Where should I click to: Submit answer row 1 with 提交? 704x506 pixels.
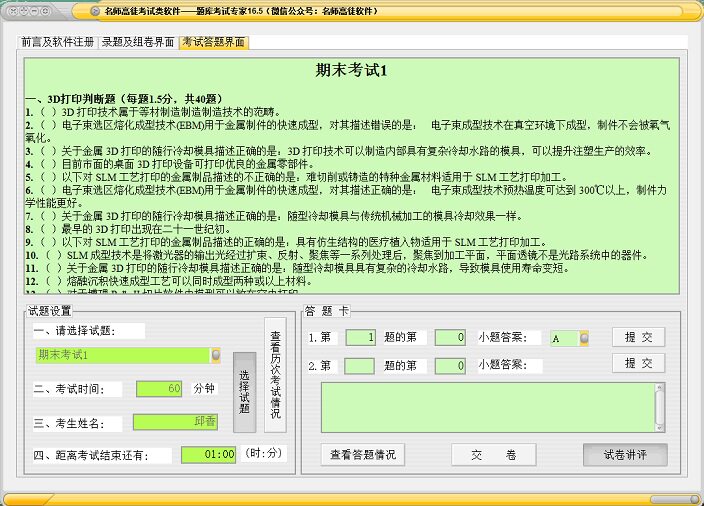point(638,337)
